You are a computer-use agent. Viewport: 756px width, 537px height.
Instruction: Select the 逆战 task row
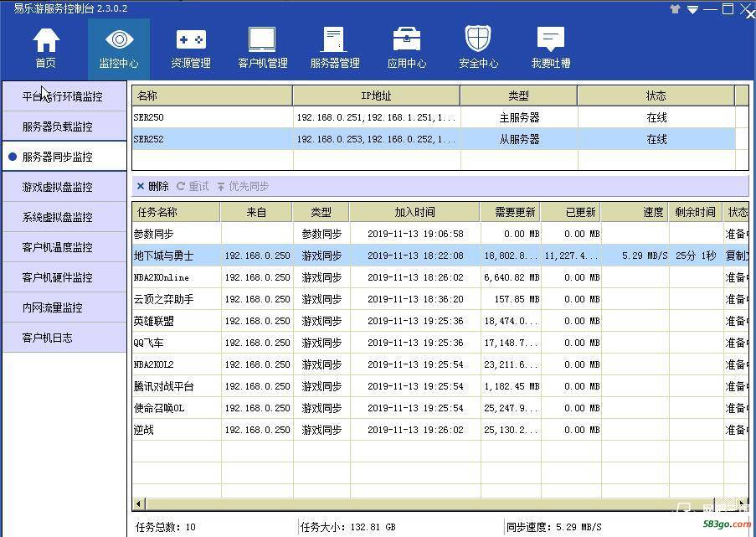(440, 430)
